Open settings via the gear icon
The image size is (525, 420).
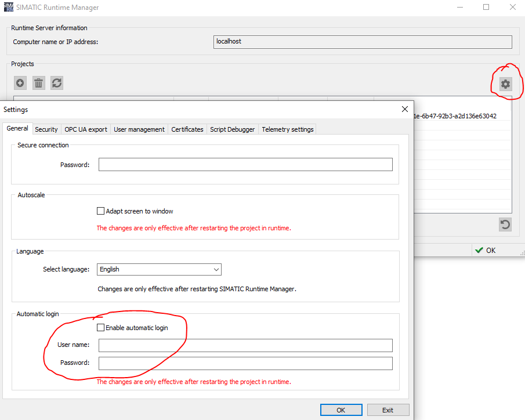[x=505, y=84]
